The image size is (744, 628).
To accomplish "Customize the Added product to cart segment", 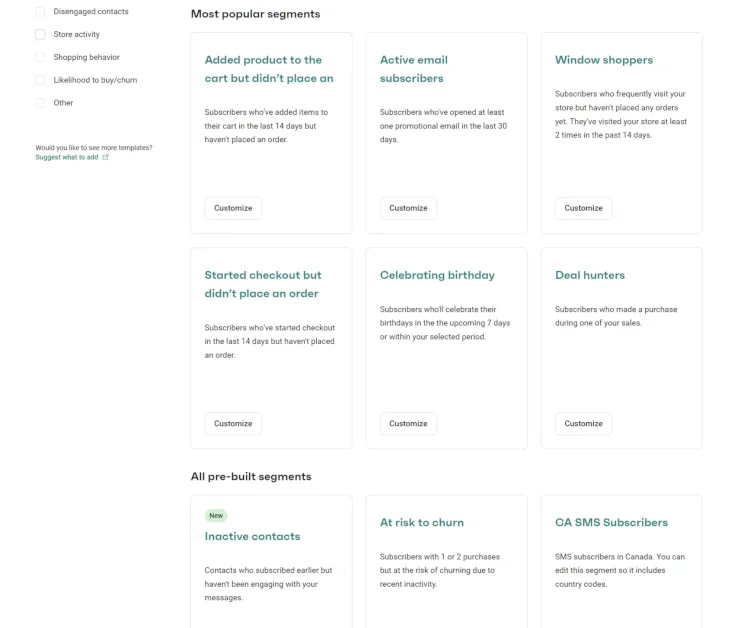I will pos(233,208).
